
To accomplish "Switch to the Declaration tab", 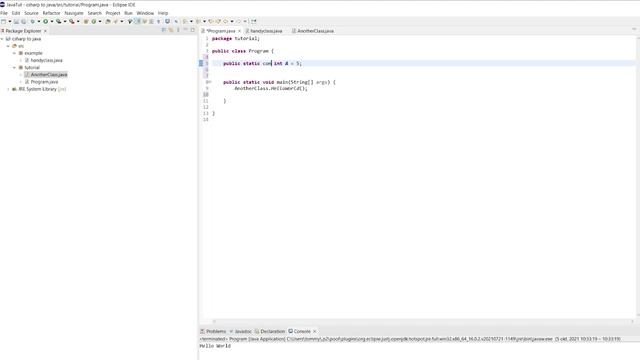I will tap(270, 331).
